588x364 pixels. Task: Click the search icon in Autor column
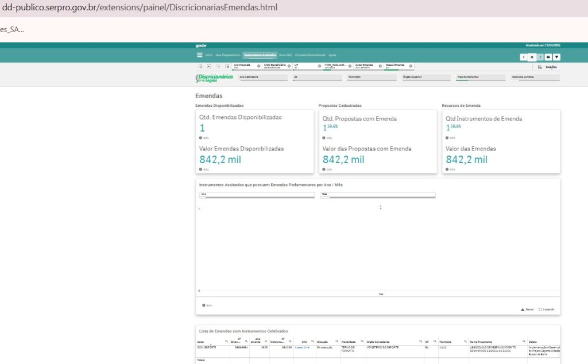click(x=226, y=341)
